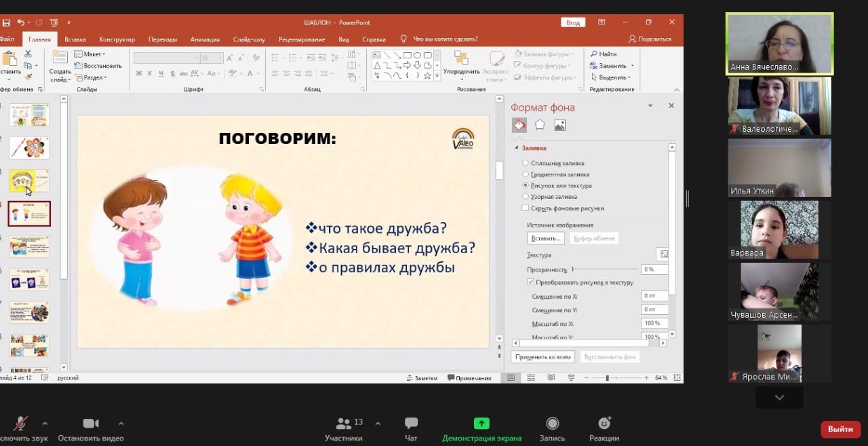868x446 pixels.
Task: Open the Переходы ribbon tab
Action: pos(163,39)
